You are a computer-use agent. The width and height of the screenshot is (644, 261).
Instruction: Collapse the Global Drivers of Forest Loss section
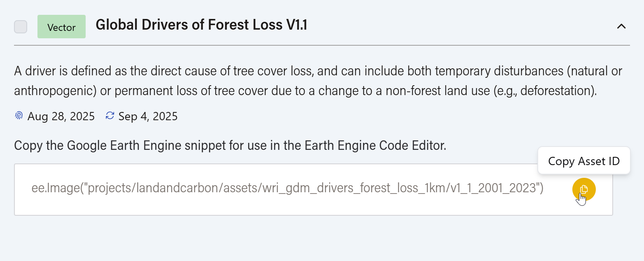click(x=621, y=26)
